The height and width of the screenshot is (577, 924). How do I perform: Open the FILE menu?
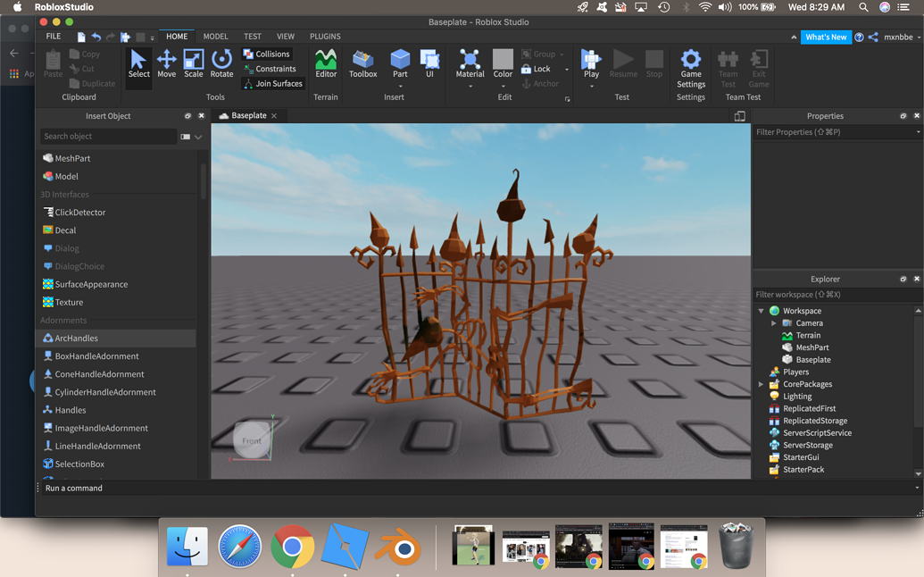coord(53,37)
